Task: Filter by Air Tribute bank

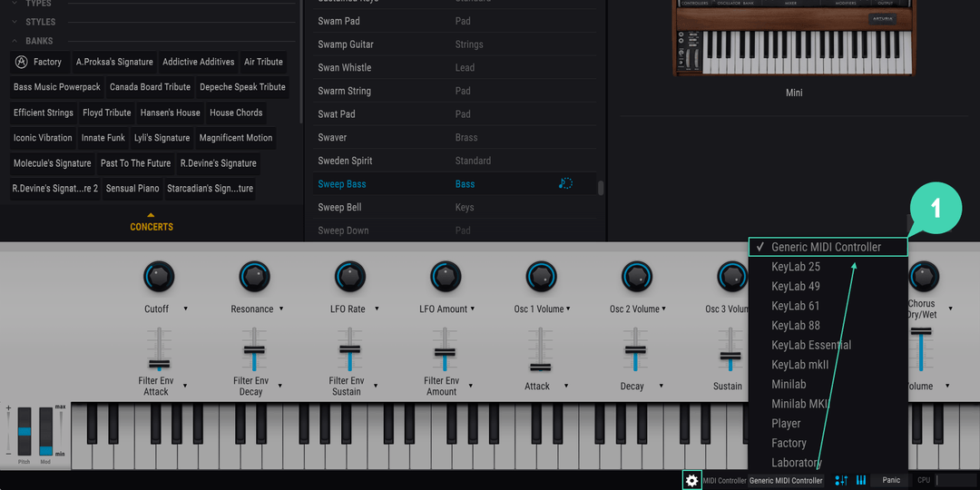Action: pos(264,62)
